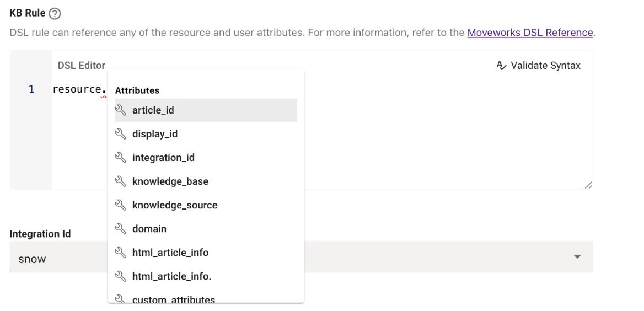Viewport: 644px width, 311px height.
Task: Open the Moveworks DSL Reference link
Action: click(530, 33)
